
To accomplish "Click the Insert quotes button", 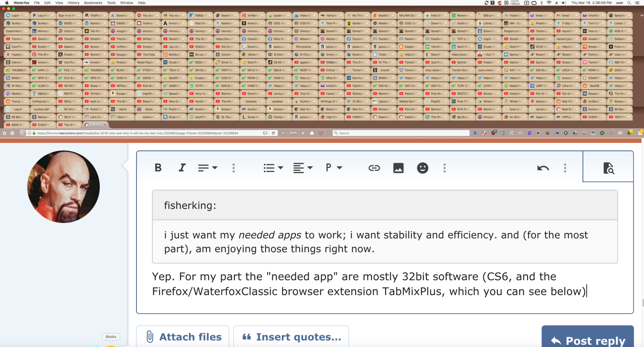I will click(291, 336).
